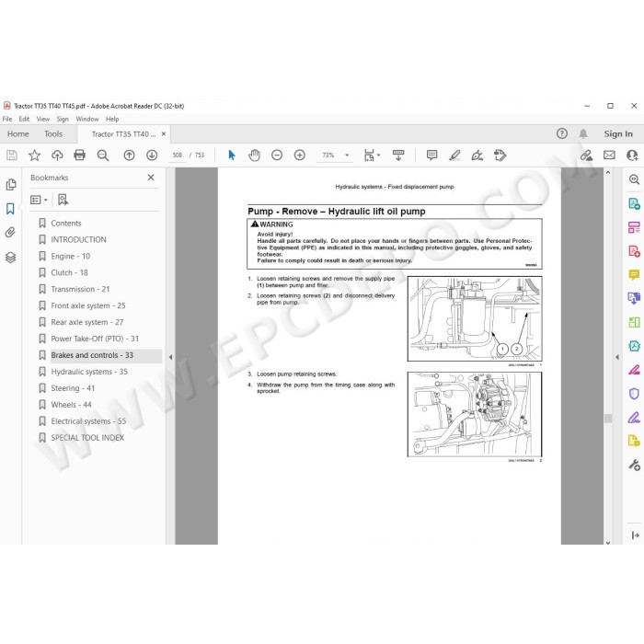
Task: Open SPECIAL TOOL INDEX bookmark
Action: click(x=87, y=438)
